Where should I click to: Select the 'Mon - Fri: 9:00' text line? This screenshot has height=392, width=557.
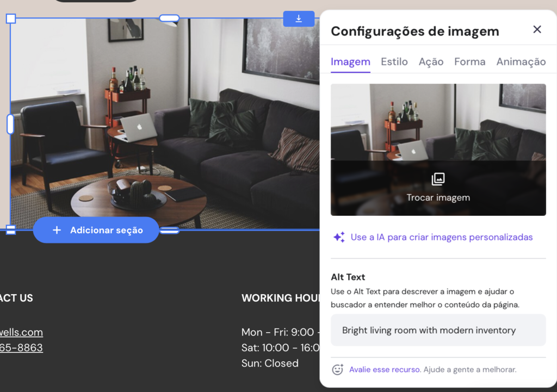click(x=280, y=332)
